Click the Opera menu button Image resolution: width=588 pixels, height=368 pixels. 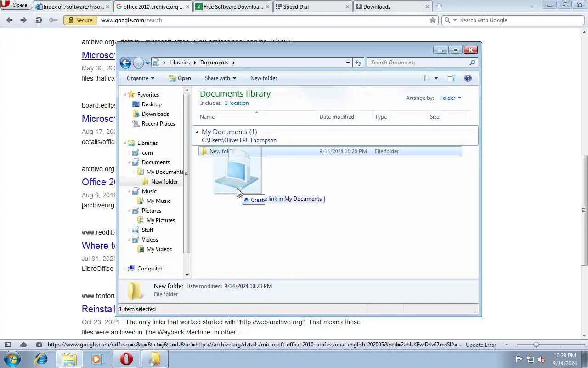click(15, 6)
